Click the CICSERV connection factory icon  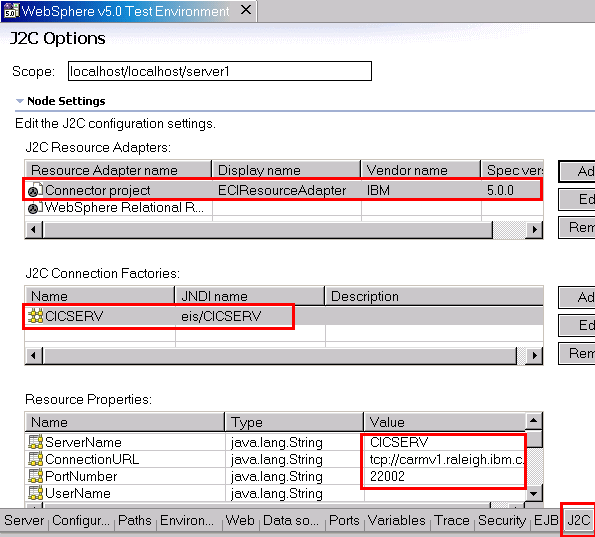tap(35, 316)
